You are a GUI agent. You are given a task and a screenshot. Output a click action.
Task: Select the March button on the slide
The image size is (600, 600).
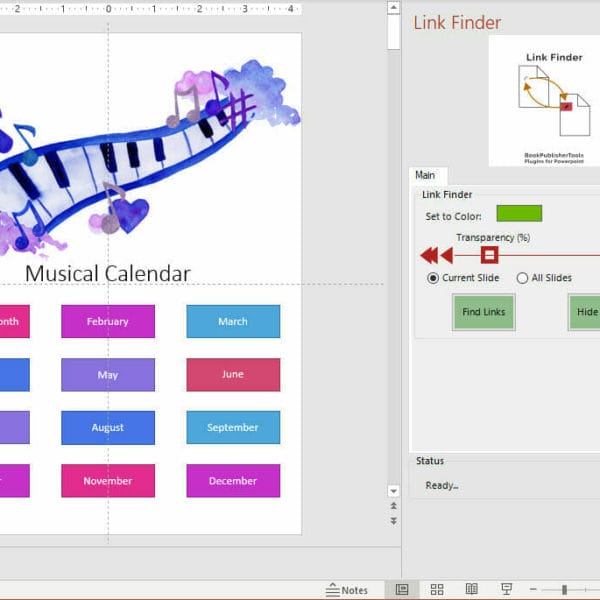[233, 321]
